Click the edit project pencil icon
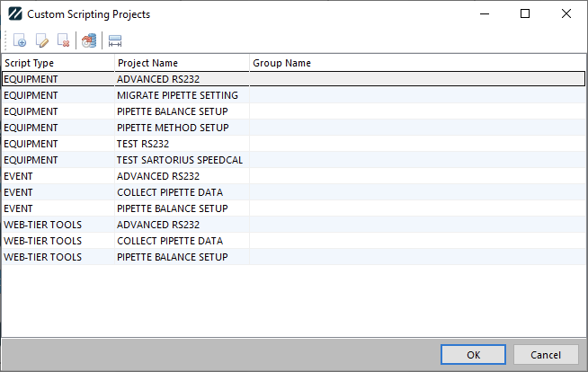The height and width of the screenshot is (372, 588). (41, 40)
